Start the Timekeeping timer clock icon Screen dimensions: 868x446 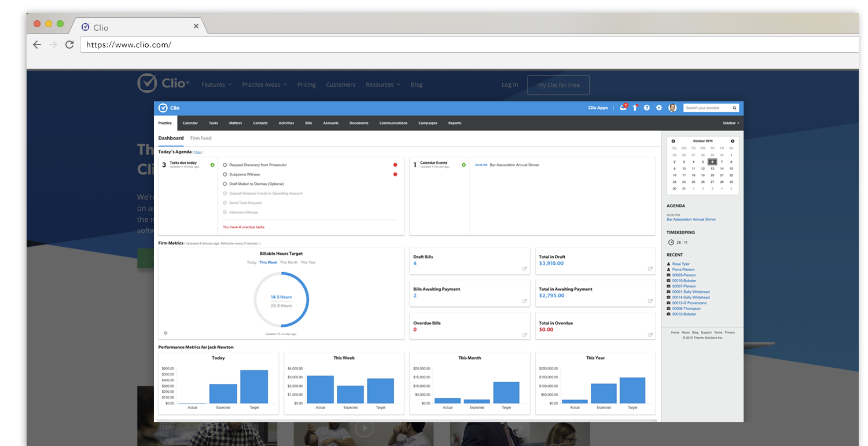pos(671,242)
